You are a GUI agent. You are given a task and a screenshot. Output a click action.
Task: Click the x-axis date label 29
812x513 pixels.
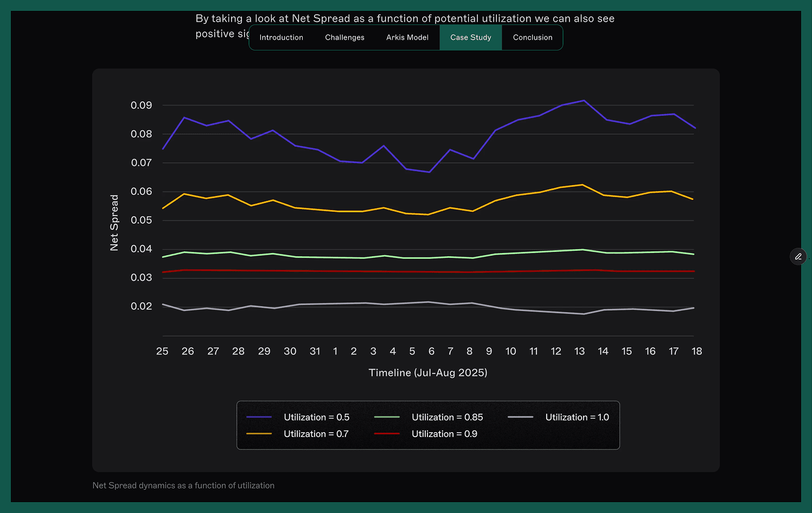[264, 351]
